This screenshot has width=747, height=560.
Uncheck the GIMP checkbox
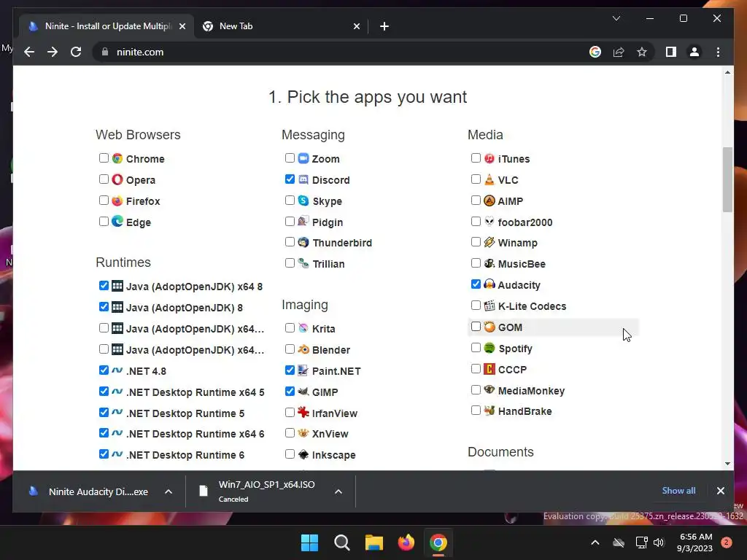click(290, 392)
